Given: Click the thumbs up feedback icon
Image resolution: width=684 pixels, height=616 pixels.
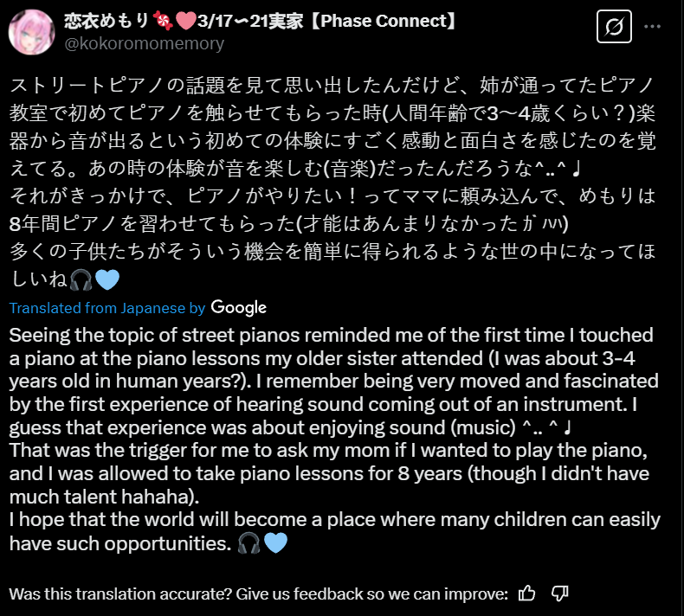Looking at the screenshot, I should 526,594.
